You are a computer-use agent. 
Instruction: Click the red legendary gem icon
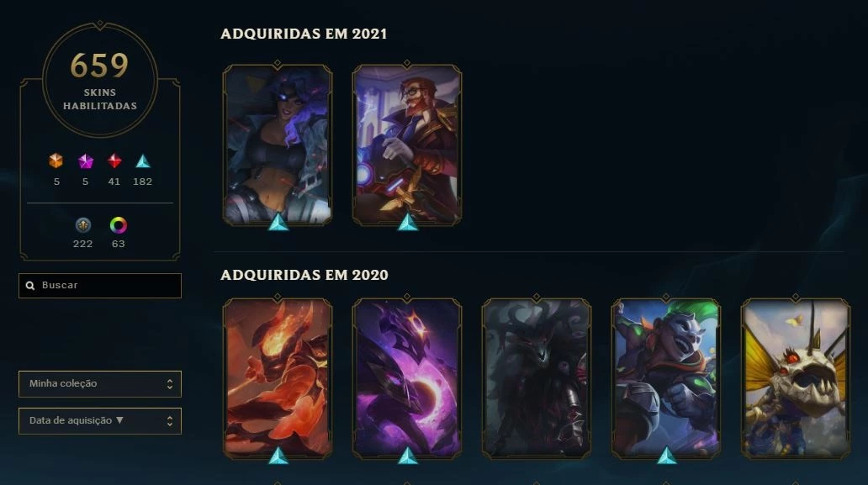click(114, 161)
